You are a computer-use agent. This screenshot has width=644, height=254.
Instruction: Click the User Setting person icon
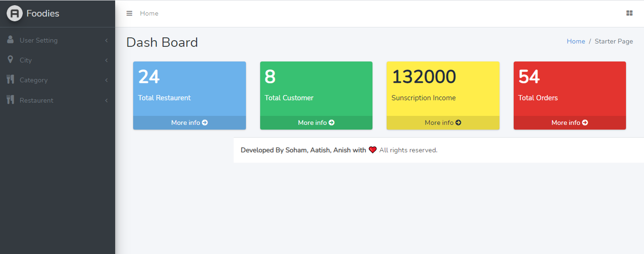pyautogui.click(x=10, y=40)
